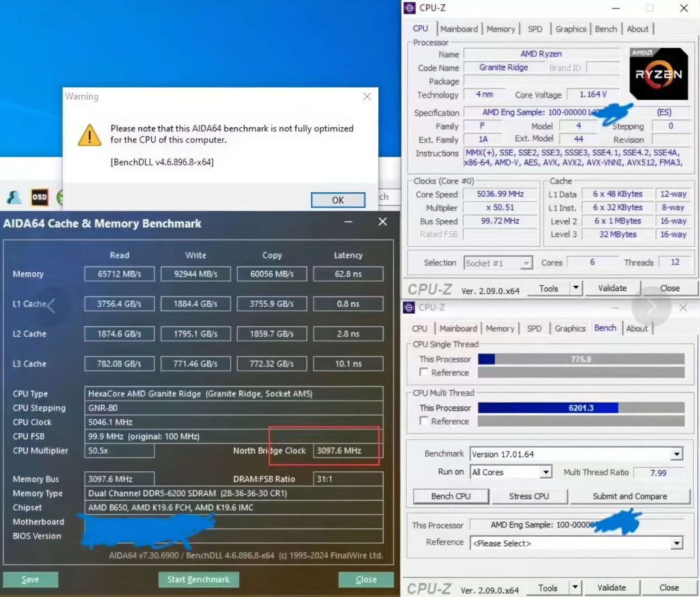The width and height of the screenshot is (700, 597).
Task: Open SPD tab in lower CPU-Z window
Action: [x=534, y=328]
